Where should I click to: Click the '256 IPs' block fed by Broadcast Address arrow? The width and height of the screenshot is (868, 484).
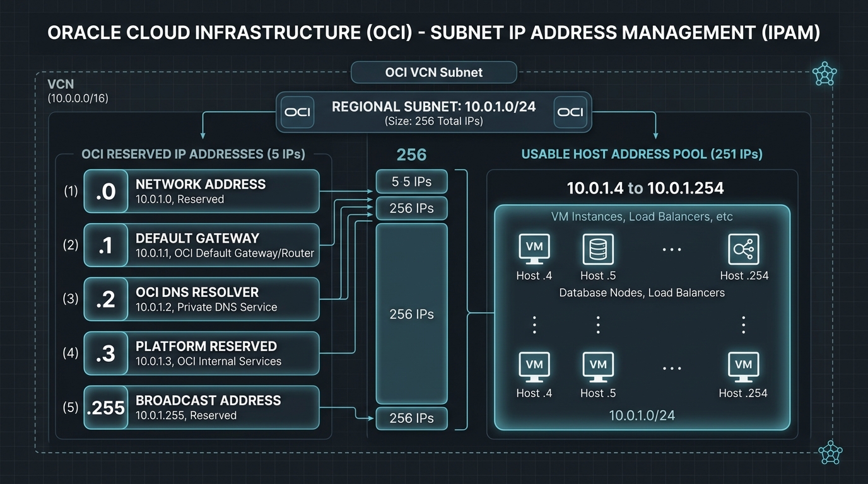(x=412, y=418)
